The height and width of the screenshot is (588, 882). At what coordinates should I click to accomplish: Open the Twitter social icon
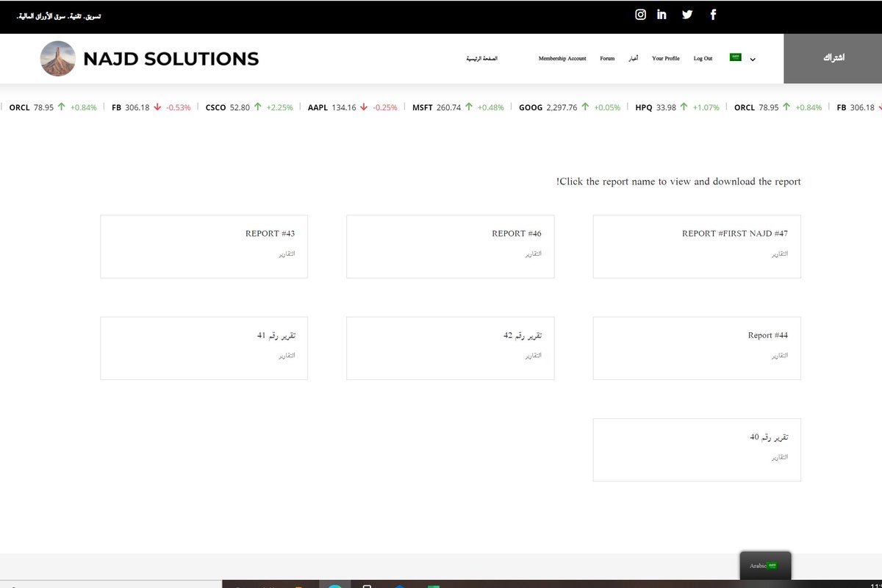click(687, 15)
